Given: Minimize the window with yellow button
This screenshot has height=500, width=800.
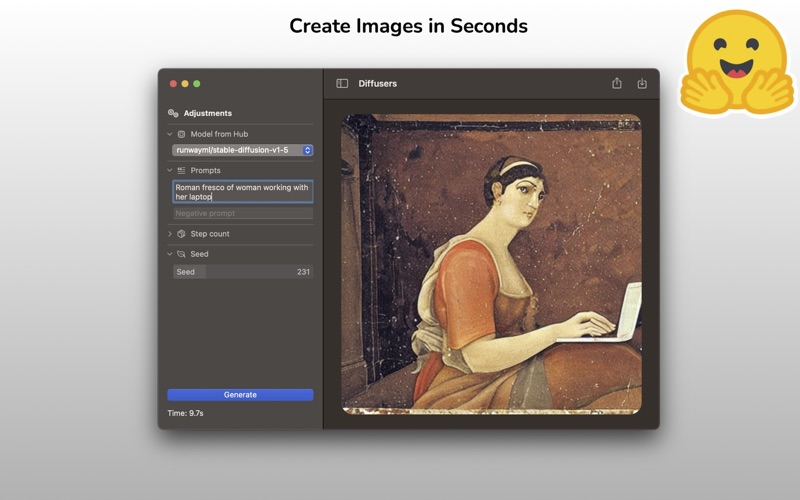Looking at the screenshot, I should 185,84.
